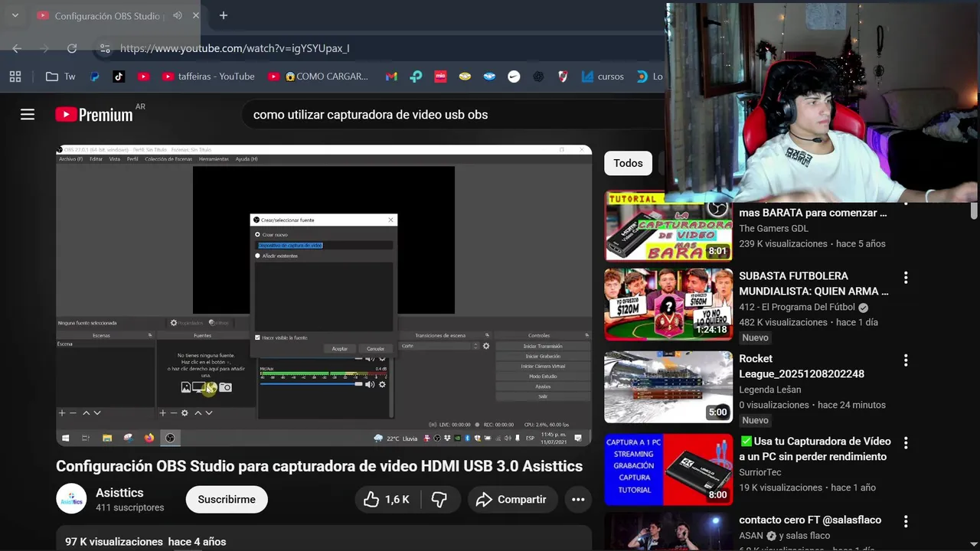
Task: Mute the Mic/Aux speaker icon in OBS
Action: click(x=370, y=384)
